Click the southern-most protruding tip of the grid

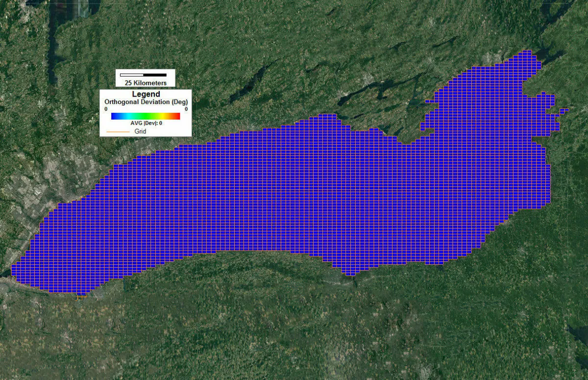(349, 273)
